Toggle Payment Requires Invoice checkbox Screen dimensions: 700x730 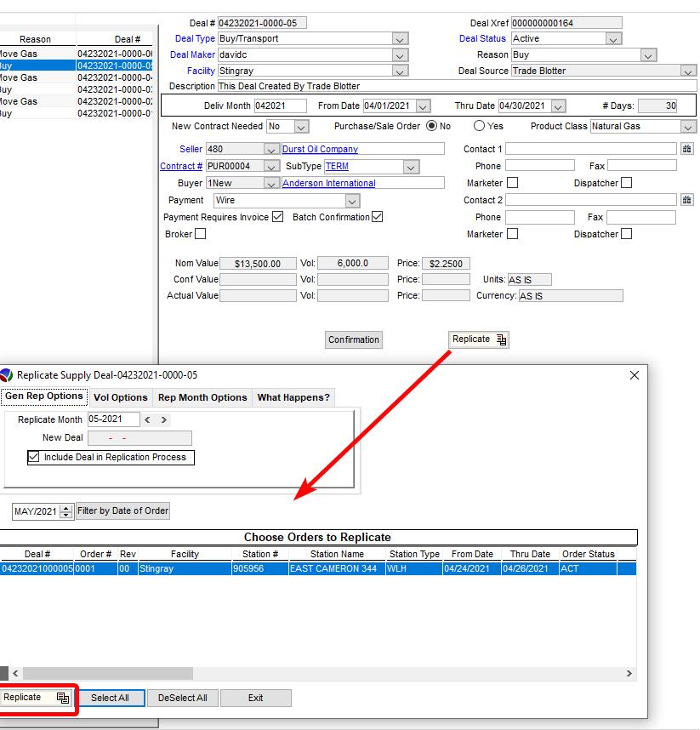(x=277, y=217)
